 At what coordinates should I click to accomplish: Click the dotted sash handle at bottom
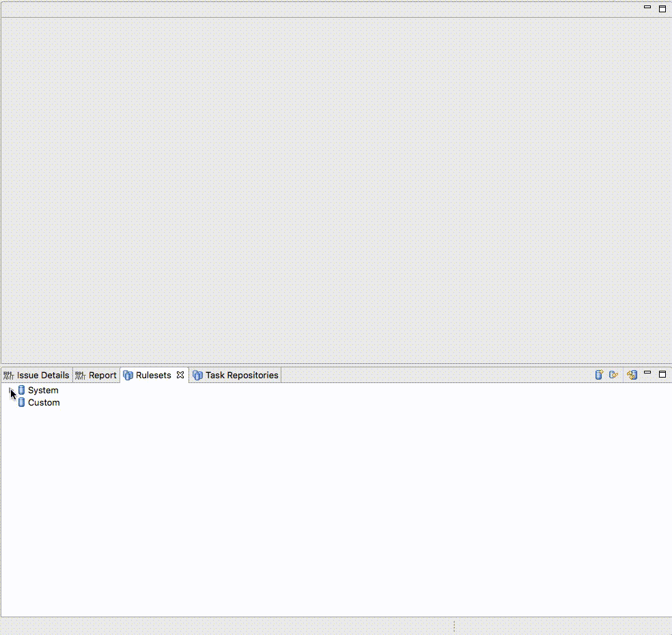[454, 626]
